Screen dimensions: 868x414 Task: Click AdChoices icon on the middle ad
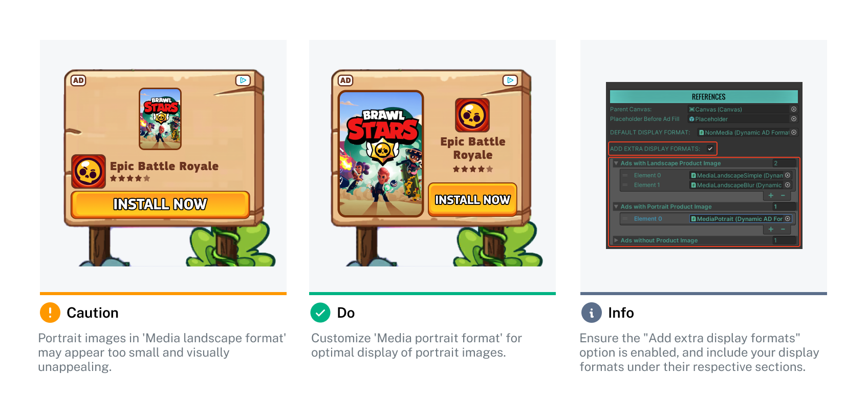pyautogui.click(x=510, y=80)
